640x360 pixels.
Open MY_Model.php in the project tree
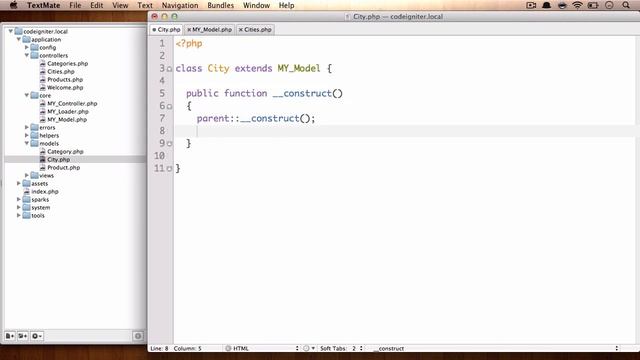(x=67, y=120)
